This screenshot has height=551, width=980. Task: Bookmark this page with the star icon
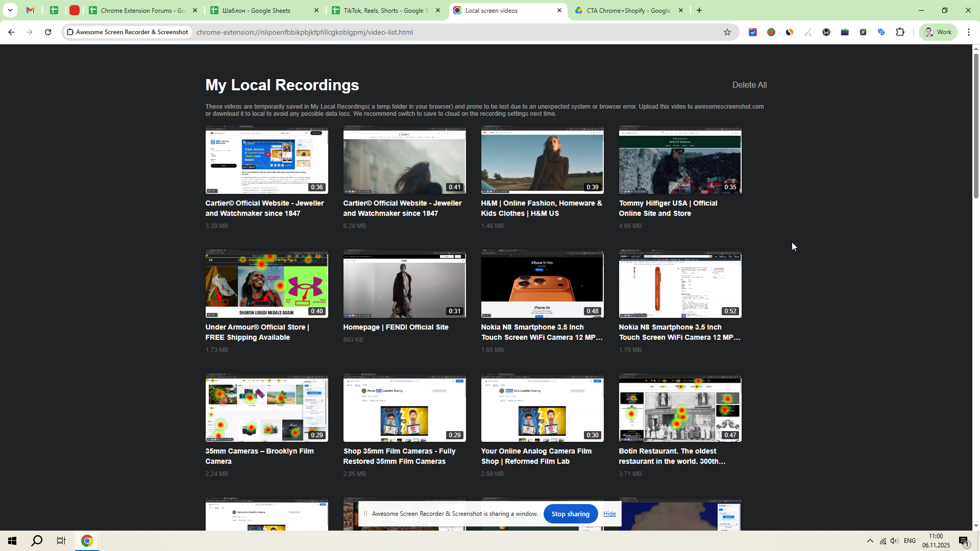pyautogui.click(x=727, y=32)
